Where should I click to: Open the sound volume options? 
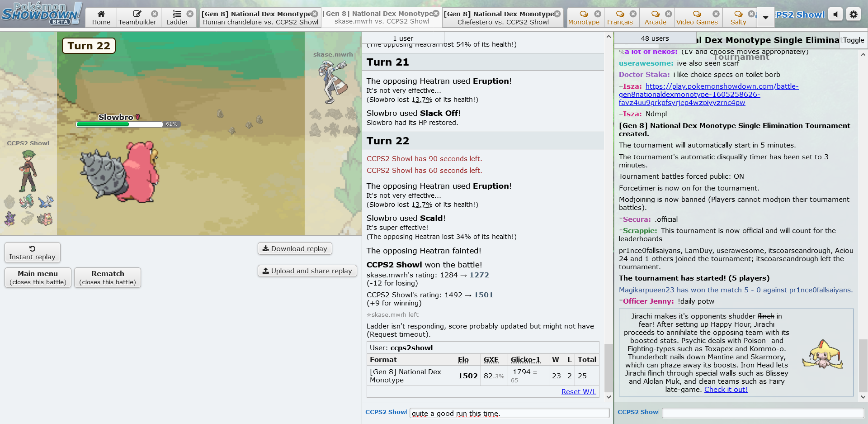click(835, 14)
